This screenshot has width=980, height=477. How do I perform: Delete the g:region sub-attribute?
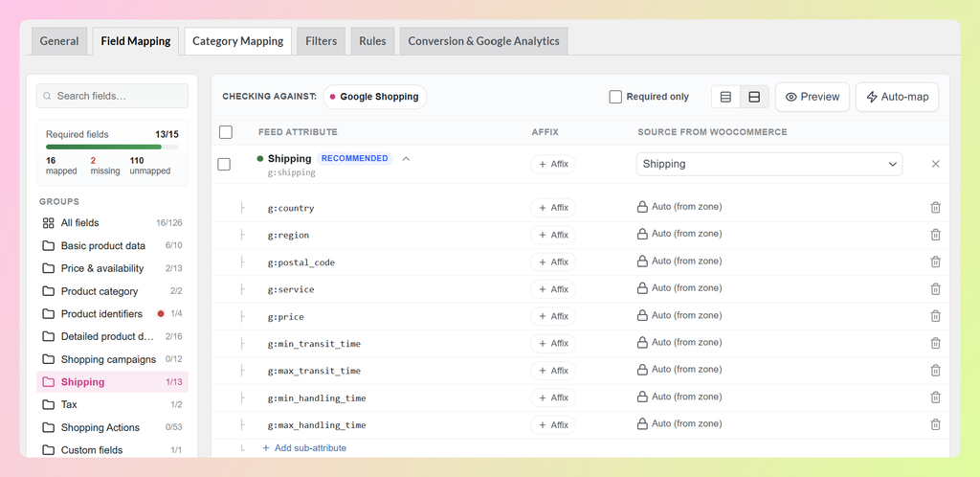tap(935, 235)
